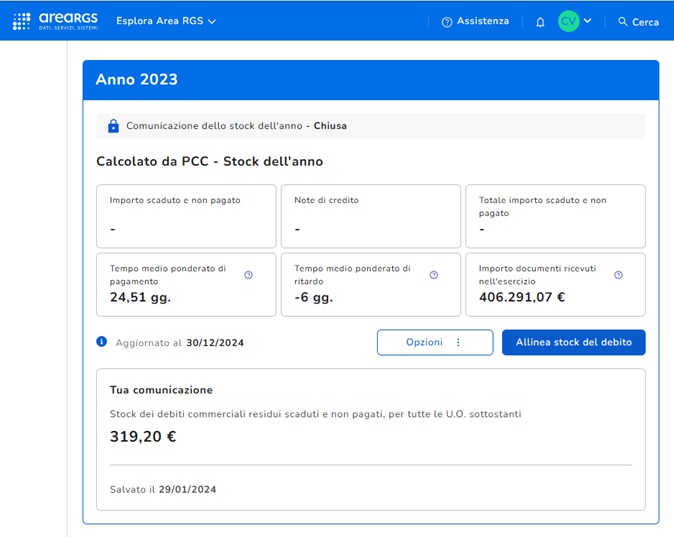Open the notifications bell
The width and height of the screenshot is (674, 537).
pos(540,22)
